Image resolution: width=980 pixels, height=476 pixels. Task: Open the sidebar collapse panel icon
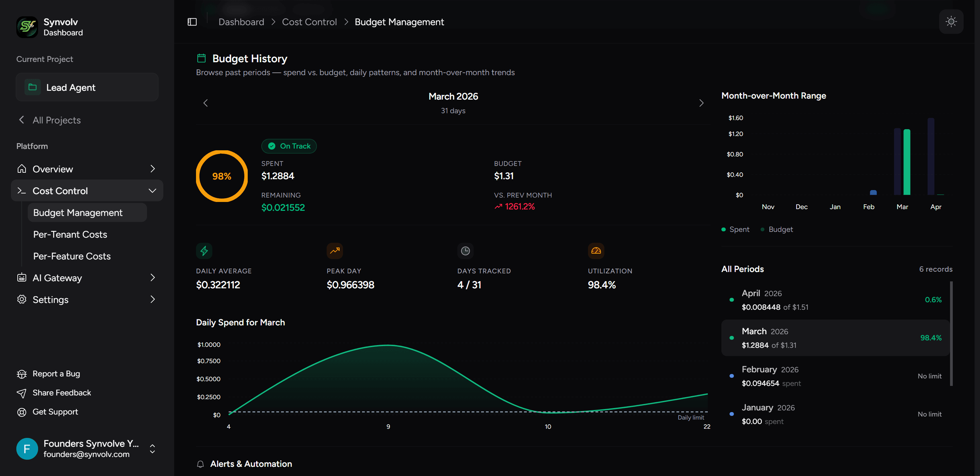coord(192,22)
